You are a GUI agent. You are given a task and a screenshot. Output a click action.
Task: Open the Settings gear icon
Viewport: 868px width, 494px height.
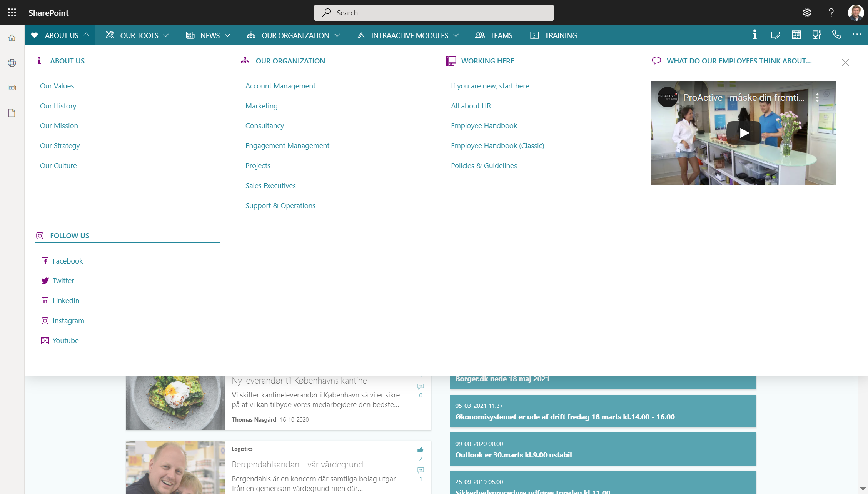point(807,13)
